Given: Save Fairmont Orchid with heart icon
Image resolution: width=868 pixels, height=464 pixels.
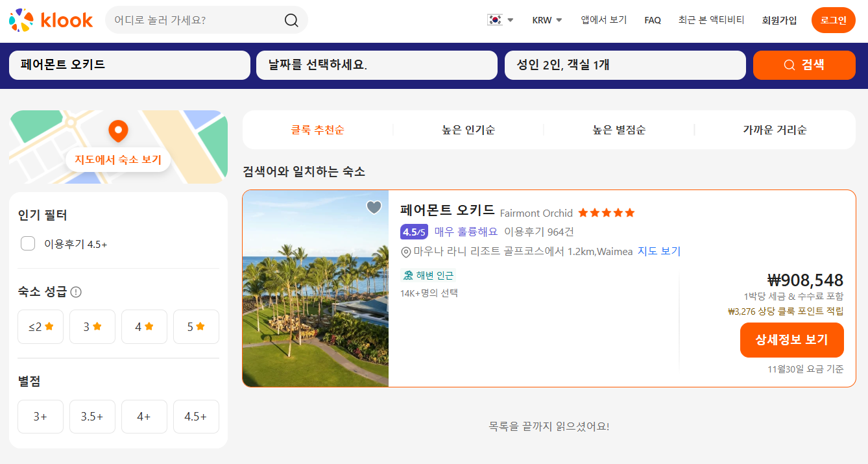Looking at the screenshot, I should point(374,207).
